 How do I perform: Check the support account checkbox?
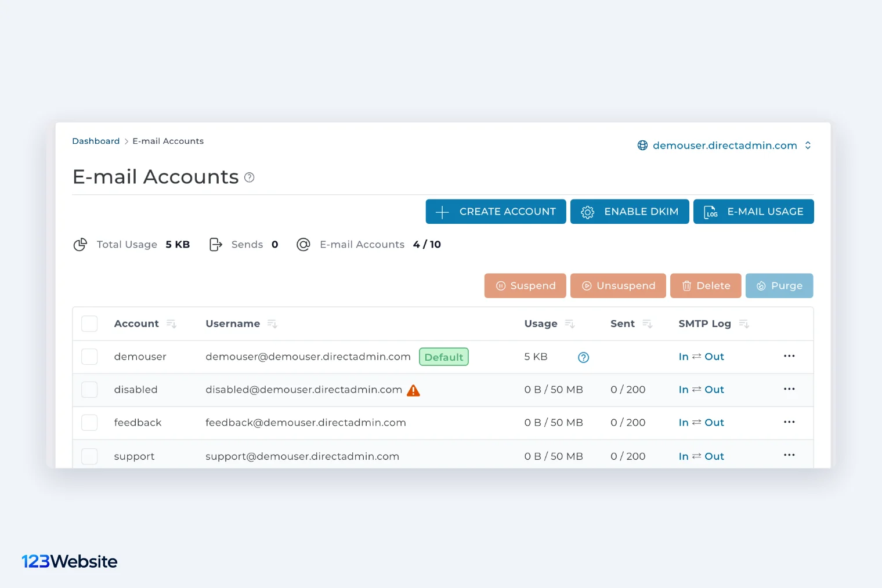(89, 456)
